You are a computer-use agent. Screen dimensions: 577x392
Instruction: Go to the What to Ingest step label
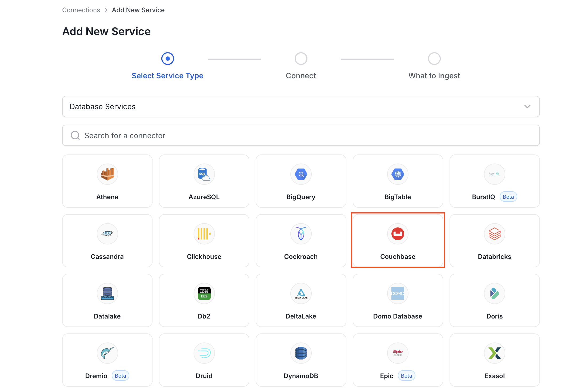click(x=434, y=76)
